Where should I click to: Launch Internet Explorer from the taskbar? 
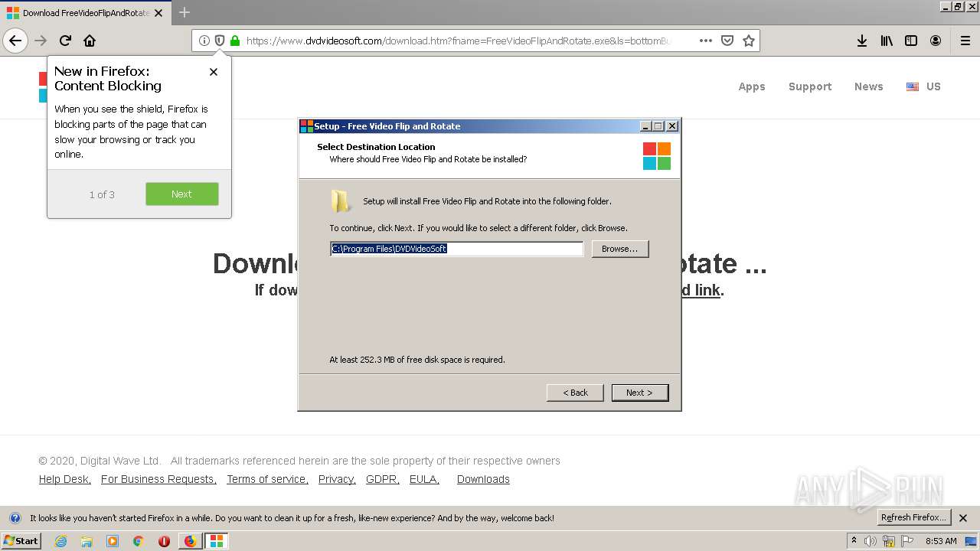tap(60, 541)
